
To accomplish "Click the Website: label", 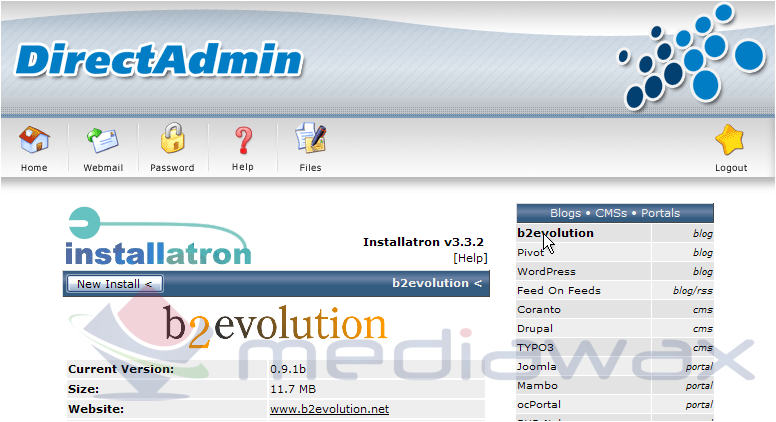I will click(x=96, y=409).
